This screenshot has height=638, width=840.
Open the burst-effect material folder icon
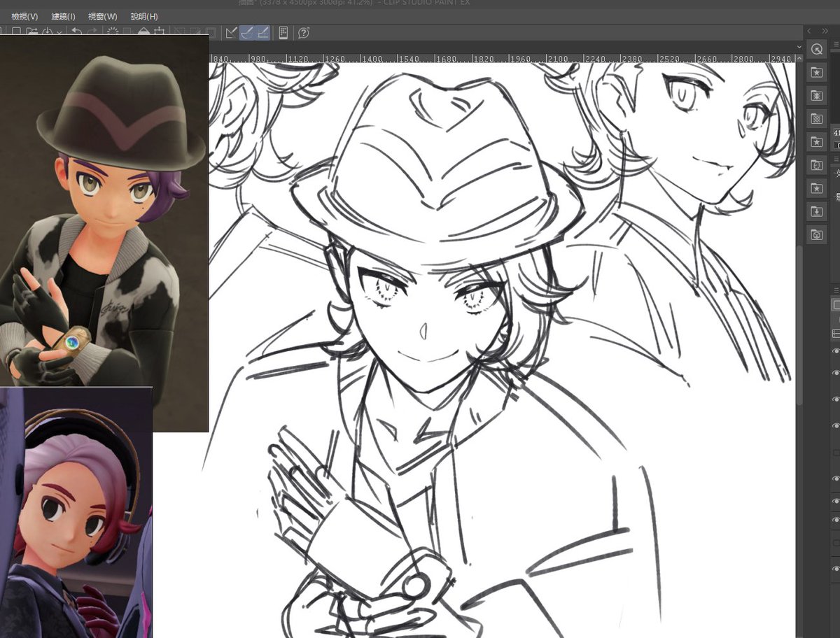coord(816,95)
